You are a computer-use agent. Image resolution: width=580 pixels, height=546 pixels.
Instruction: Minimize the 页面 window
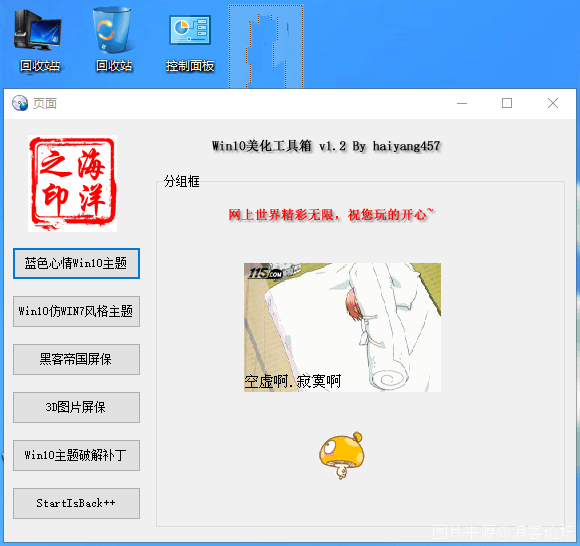pos(462,103)
